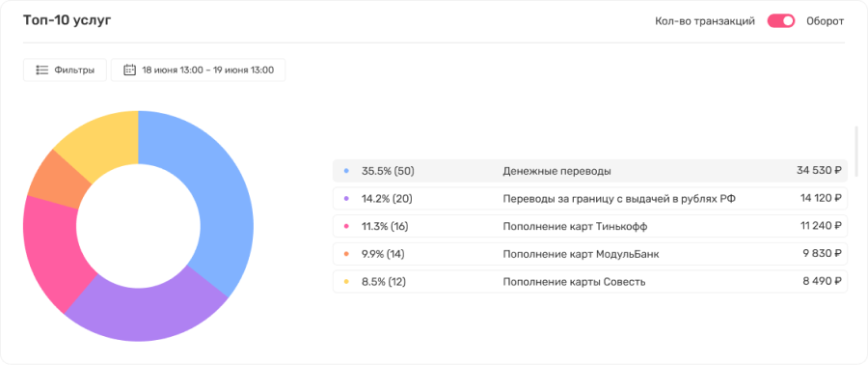Click the calendar icon in date range
Screen dimensions: 868x365
(x=129, y=70)
